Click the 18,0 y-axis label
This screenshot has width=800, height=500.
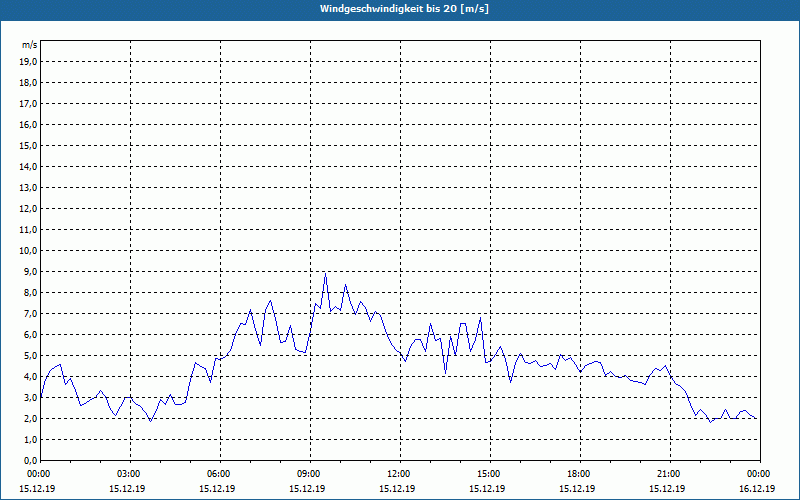pyautogui.click(x=28, y=83)
